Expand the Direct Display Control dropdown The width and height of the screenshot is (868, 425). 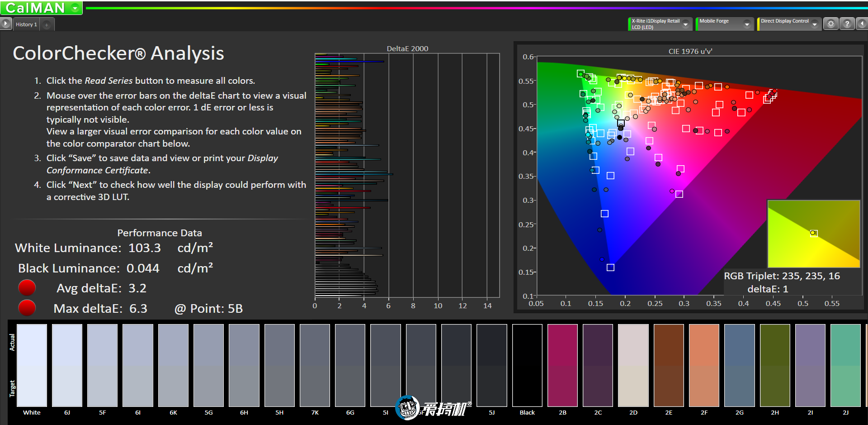point(814,24)
